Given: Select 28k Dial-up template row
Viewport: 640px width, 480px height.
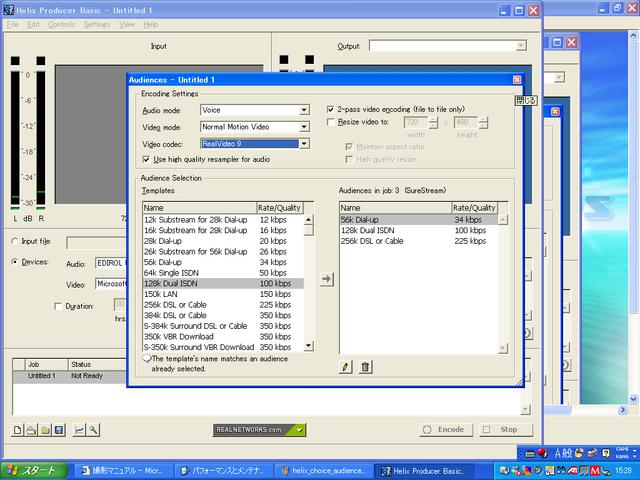Looking at the screenshot, I should click(223, 241).
